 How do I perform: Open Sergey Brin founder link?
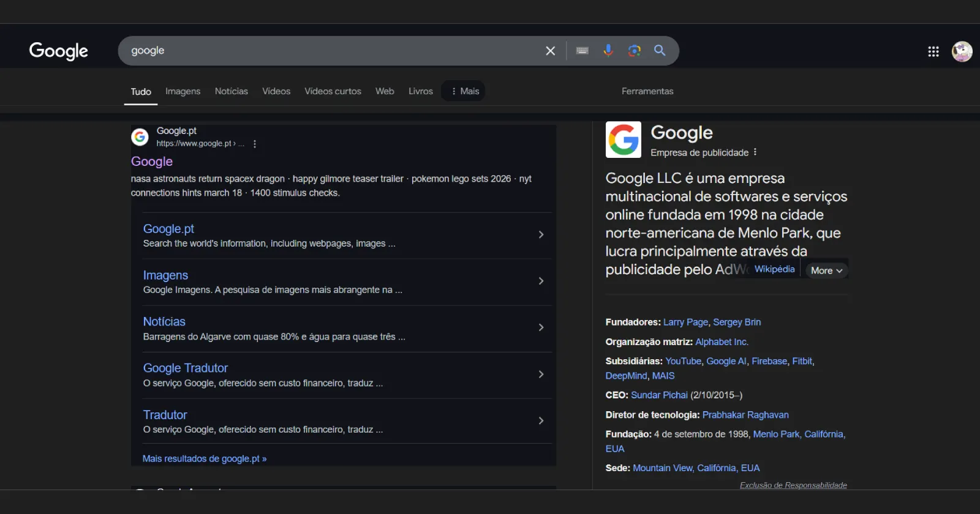[x=737, y=322]
